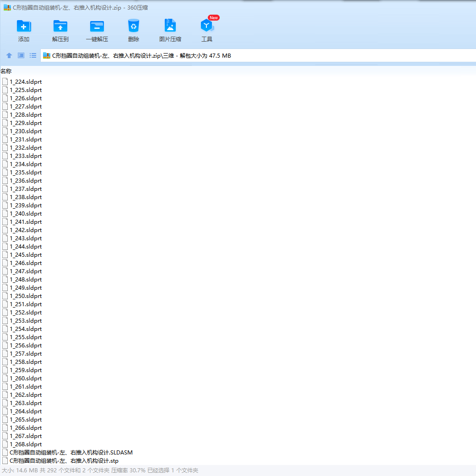Click the file icon of 1_268.sldprt
476x476 pixels.
(x=5, y=444)
